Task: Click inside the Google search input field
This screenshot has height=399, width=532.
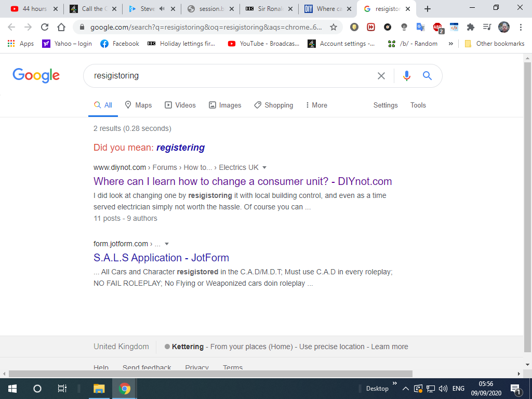Action: 229,76
